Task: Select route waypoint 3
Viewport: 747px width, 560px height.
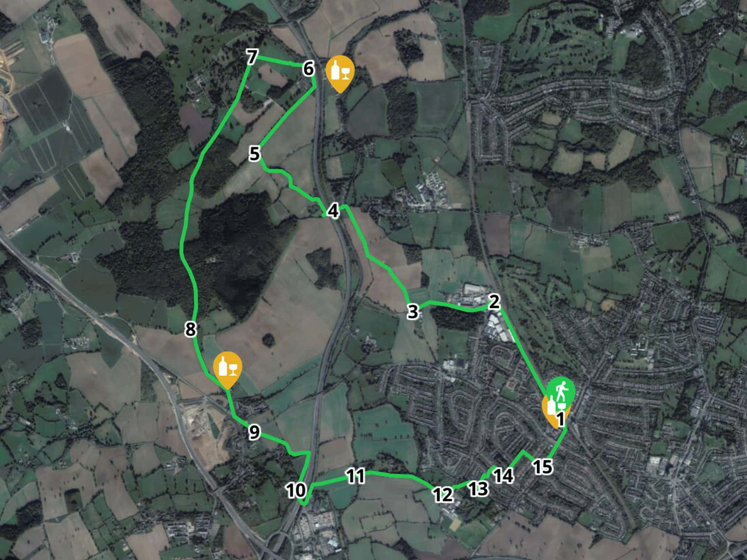Action: click(412, 311)
